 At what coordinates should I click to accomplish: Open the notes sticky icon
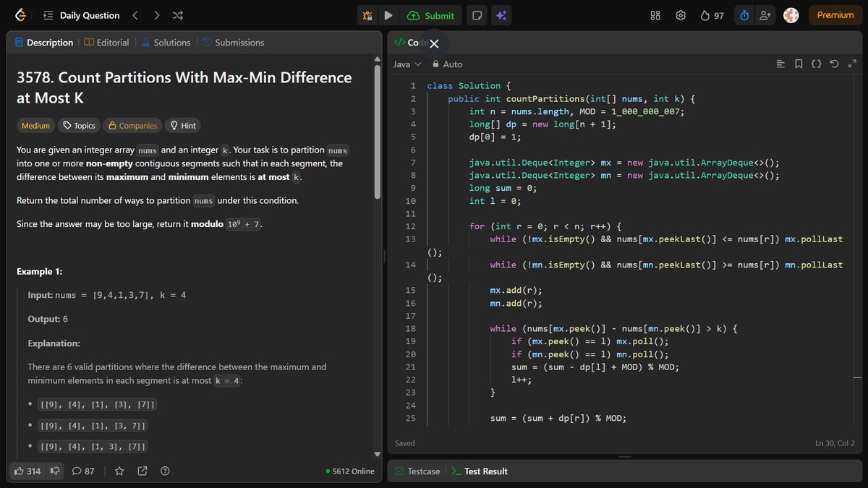coord(477,15)
